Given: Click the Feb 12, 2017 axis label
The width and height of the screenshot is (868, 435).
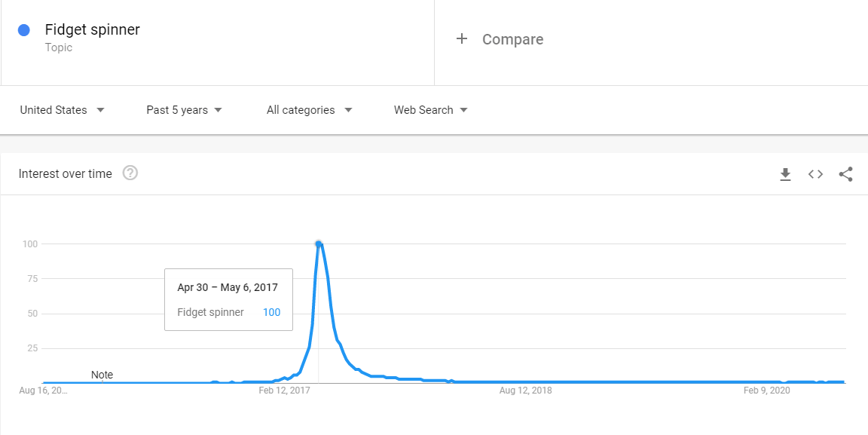Looking at the screenshot, I should click(x=285, y=391).
